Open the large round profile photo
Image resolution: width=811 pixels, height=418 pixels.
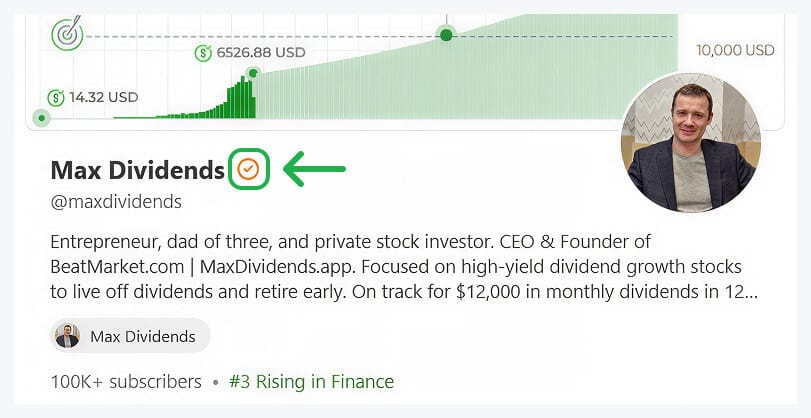coord(691,142)
